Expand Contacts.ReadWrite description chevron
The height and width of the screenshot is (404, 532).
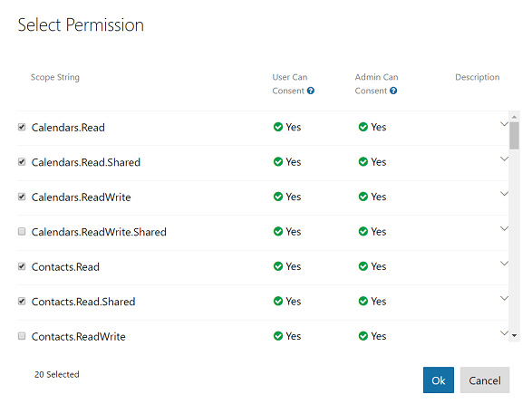504,333
